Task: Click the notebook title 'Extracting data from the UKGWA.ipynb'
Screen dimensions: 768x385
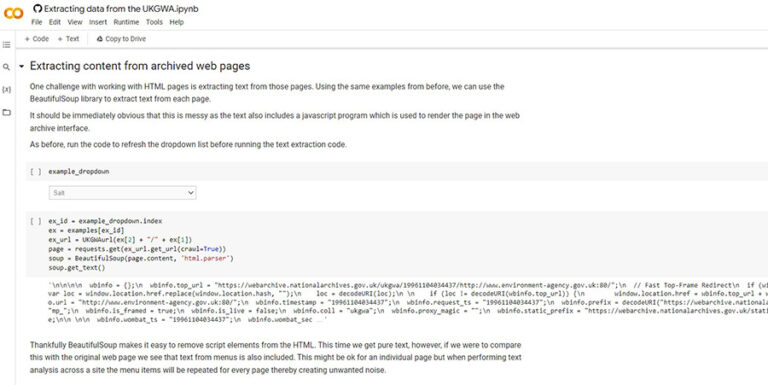Action: tap(121, 8)
